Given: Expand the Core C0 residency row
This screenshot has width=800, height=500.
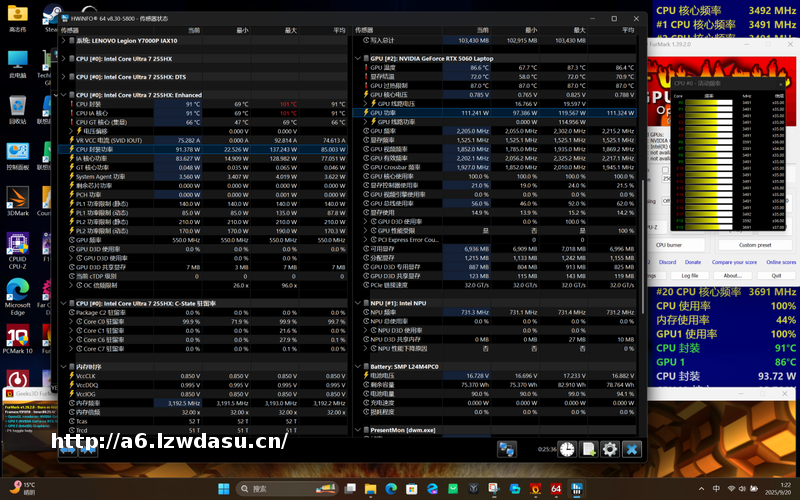Looking at the screenshot, I should [x=71, y=322].
